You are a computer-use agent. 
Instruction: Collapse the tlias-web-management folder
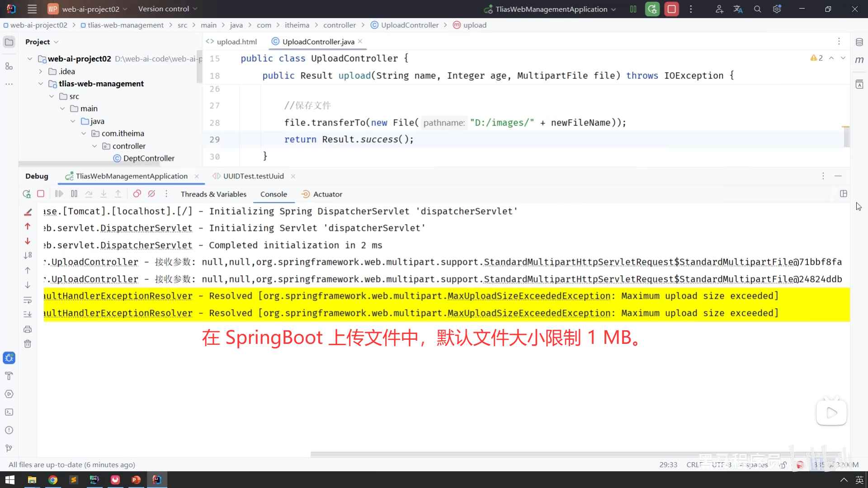(x=41, y=84)
